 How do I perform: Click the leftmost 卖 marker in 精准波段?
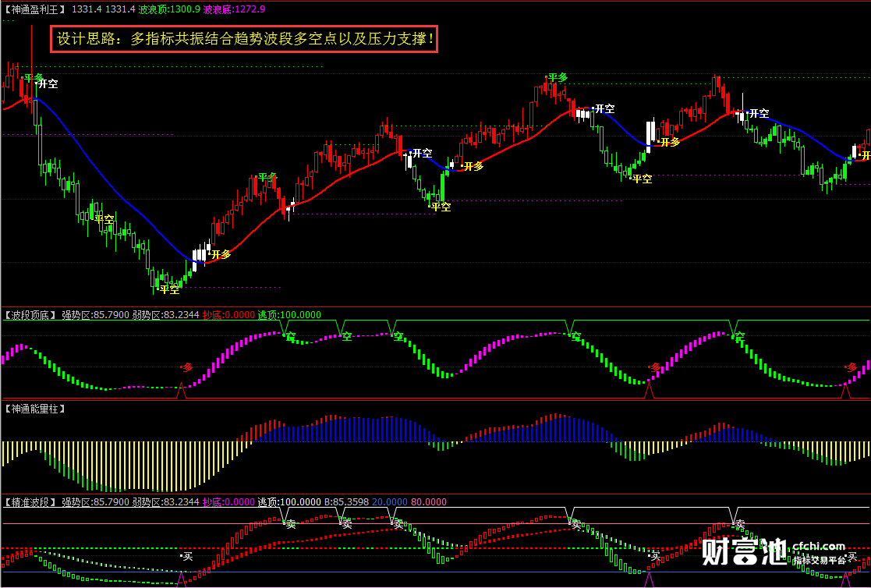point(291,525)
